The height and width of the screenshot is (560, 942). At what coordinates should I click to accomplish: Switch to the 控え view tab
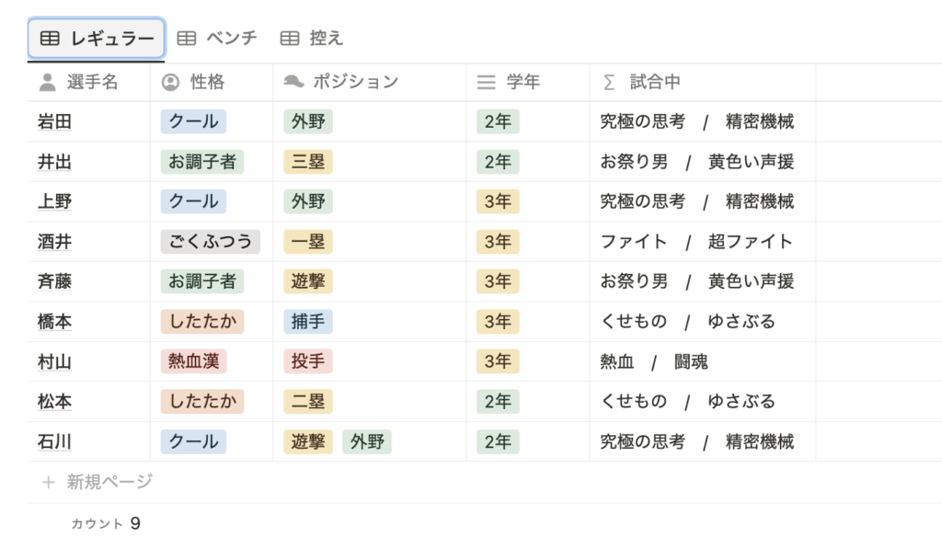click(x=312, y=39)
